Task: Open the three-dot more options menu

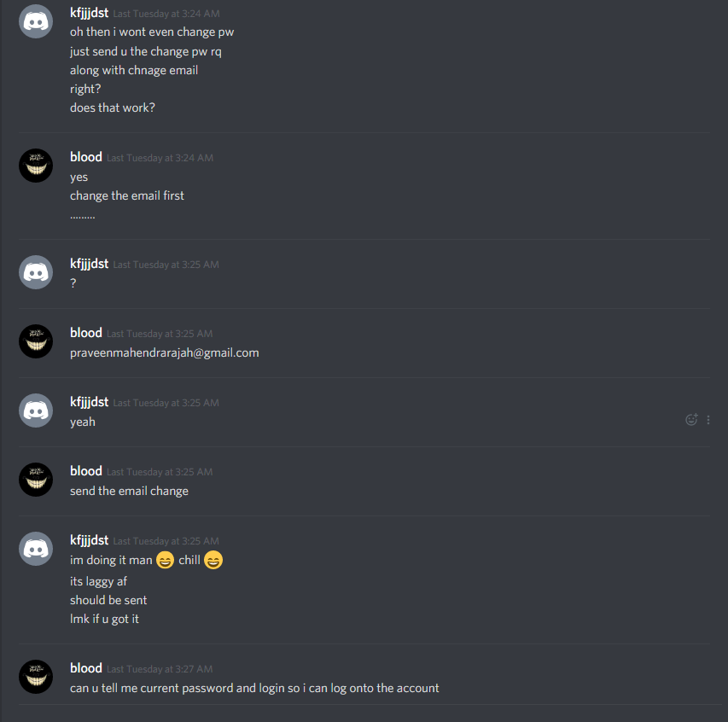Action: (708, 420)
